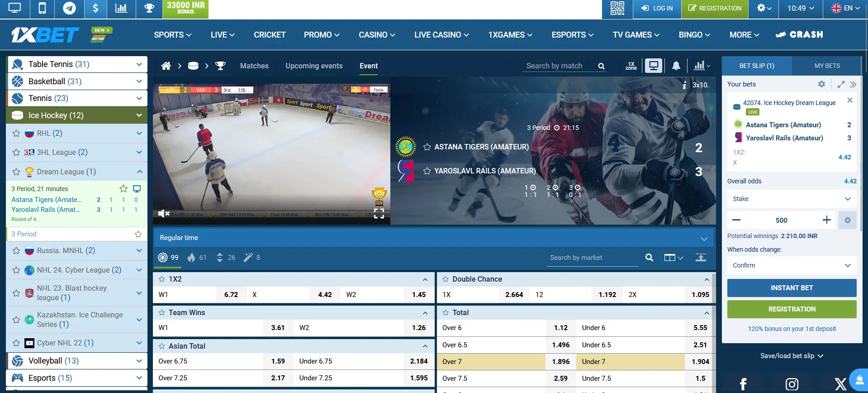Decrease stake with the minus button
Screen dimensions: 868x393
736,220
